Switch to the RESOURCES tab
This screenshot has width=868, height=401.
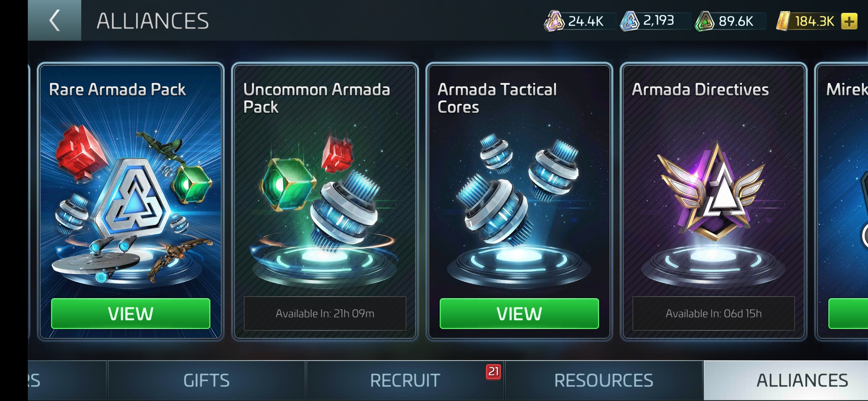[604, 381]
